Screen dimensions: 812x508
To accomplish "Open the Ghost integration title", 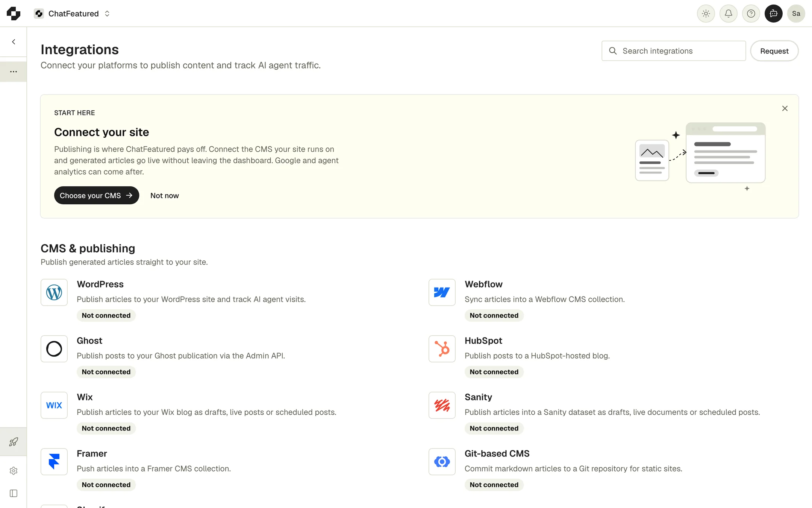I will click(89, 341).
